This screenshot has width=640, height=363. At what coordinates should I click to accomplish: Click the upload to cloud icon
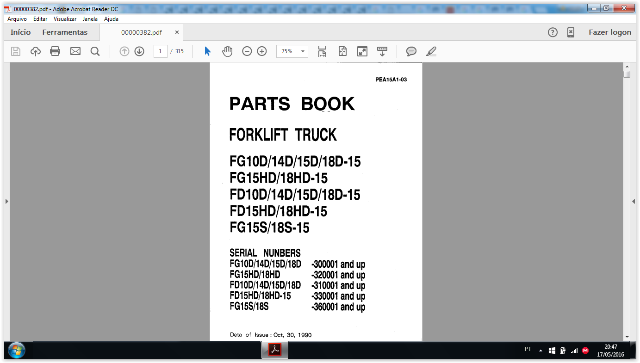coord(36,51)
